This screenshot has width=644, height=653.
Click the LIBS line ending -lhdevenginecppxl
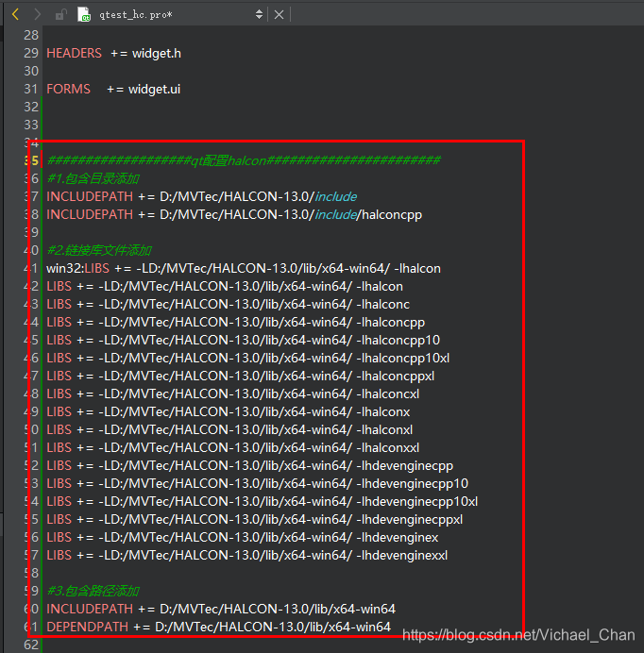point(255,519)
